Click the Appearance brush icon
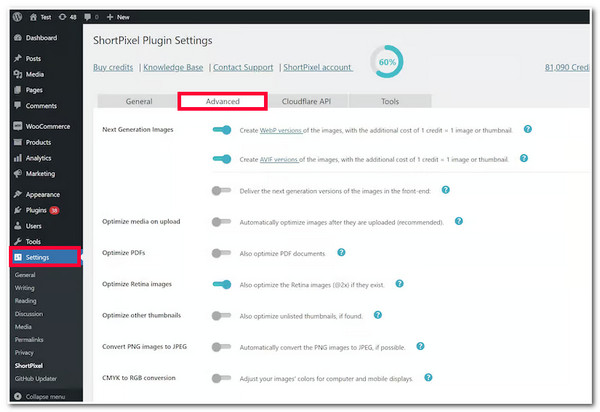The image size is (600, 412). [x=18, y=194]
